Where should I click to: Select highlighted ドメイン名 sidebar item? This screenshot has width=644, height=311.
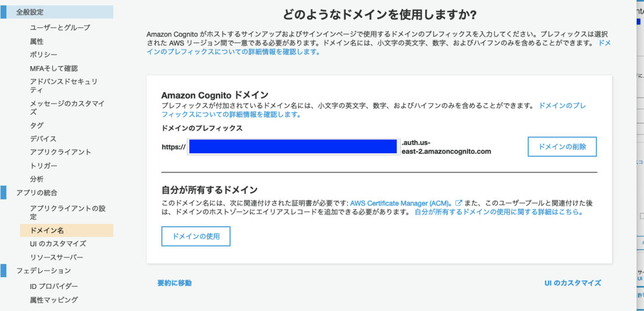pos(67,231)
